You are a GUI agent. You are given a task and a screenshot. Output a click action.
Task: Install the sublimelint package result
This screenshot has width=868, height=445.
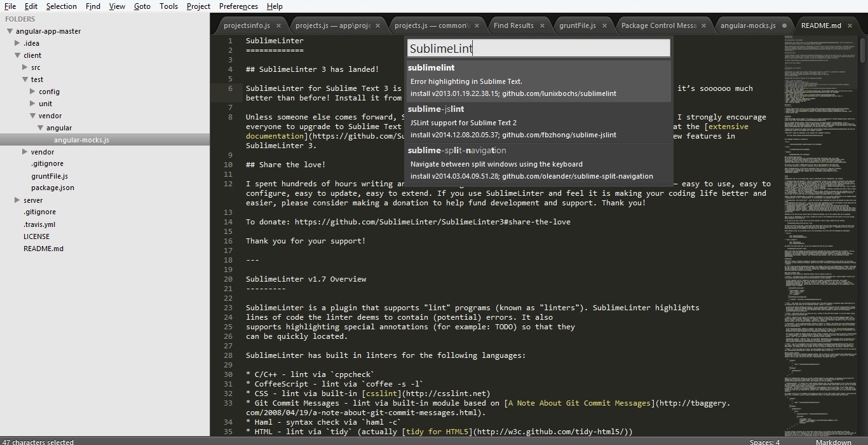(x=539, y=81)
